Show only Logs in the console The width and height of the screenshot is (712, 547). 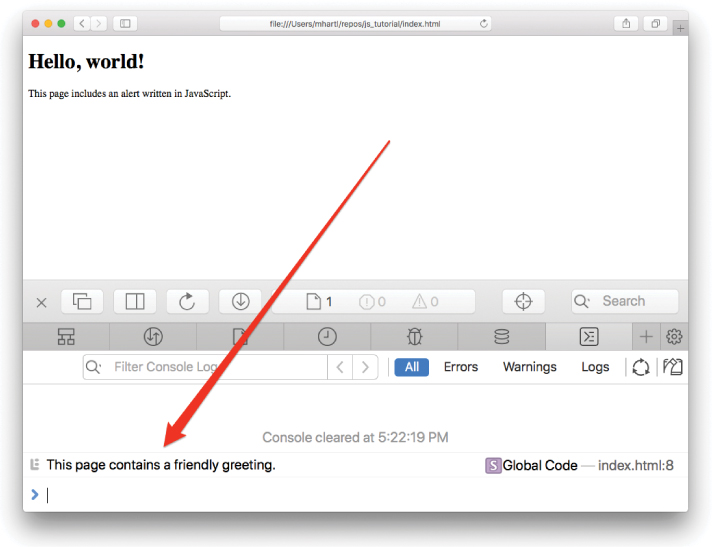click(595, 367)
